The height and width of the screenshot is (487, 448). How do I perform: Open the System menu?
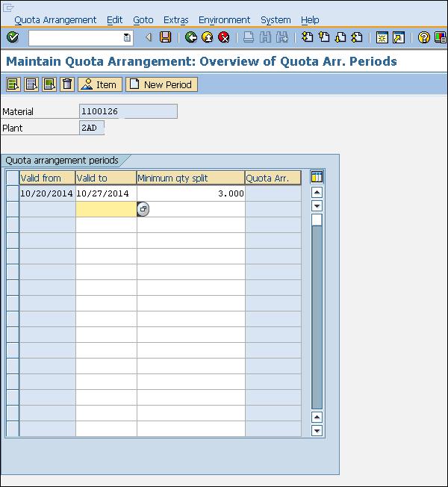[276, 20]
